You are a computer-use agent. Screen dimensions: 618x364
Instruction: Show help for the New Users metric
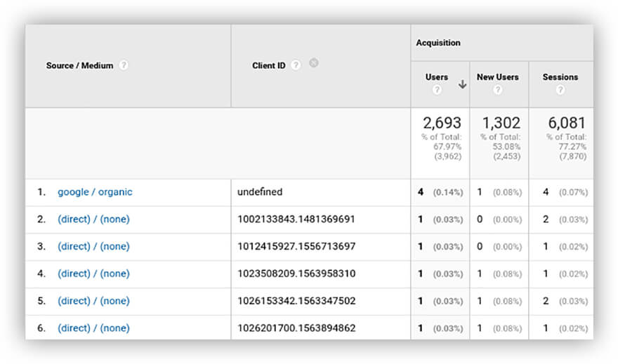tap(497, 90)
